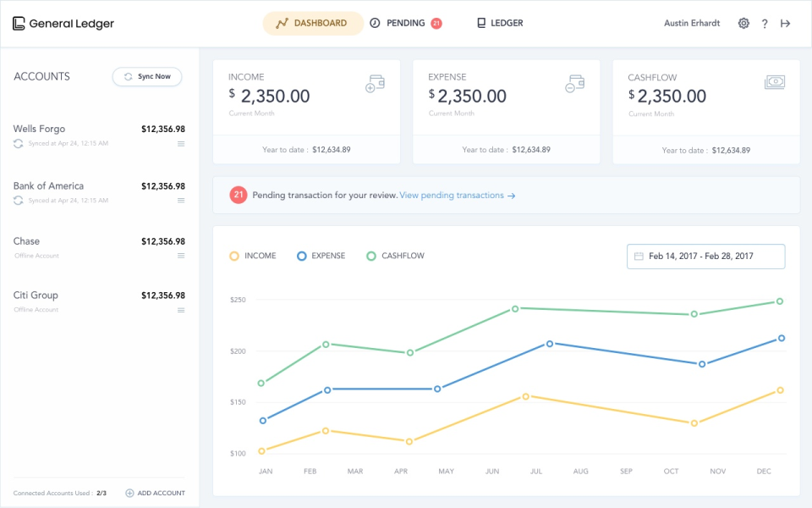
Task: Click the Wells Forgo balance $12,356.98
Action: pyautogui.click(x=163, y=129)
